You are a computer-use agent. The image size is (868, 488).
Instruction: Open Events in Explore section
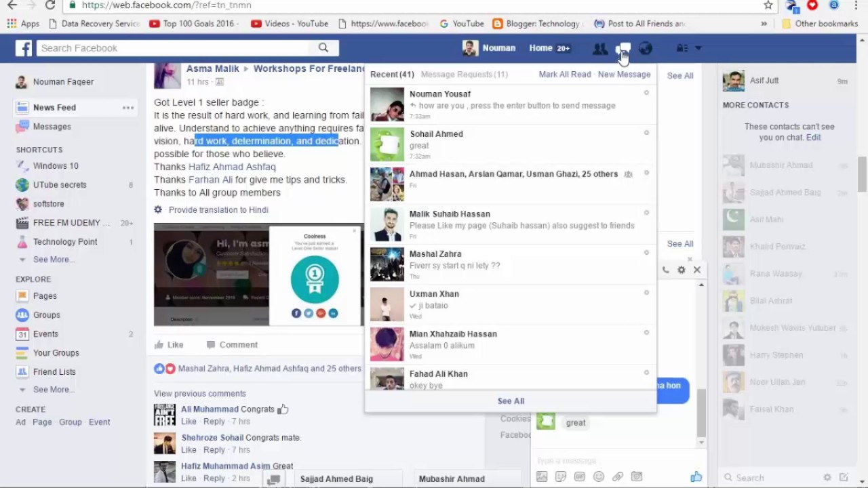pos(45,334)
